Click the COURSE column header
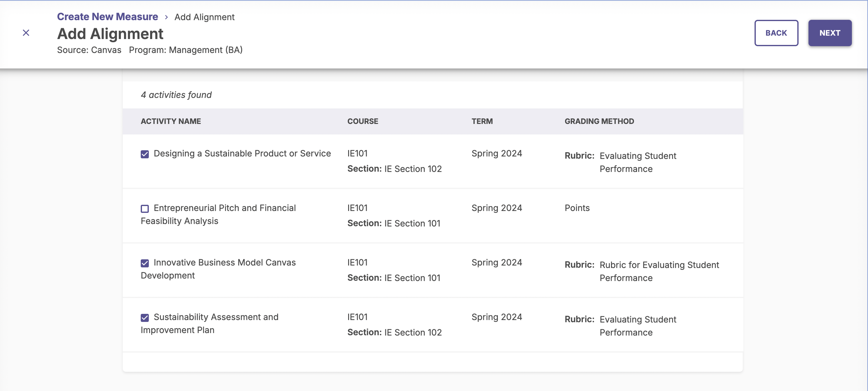The width and height of the screenshot is (868, 391). [363, 121]
